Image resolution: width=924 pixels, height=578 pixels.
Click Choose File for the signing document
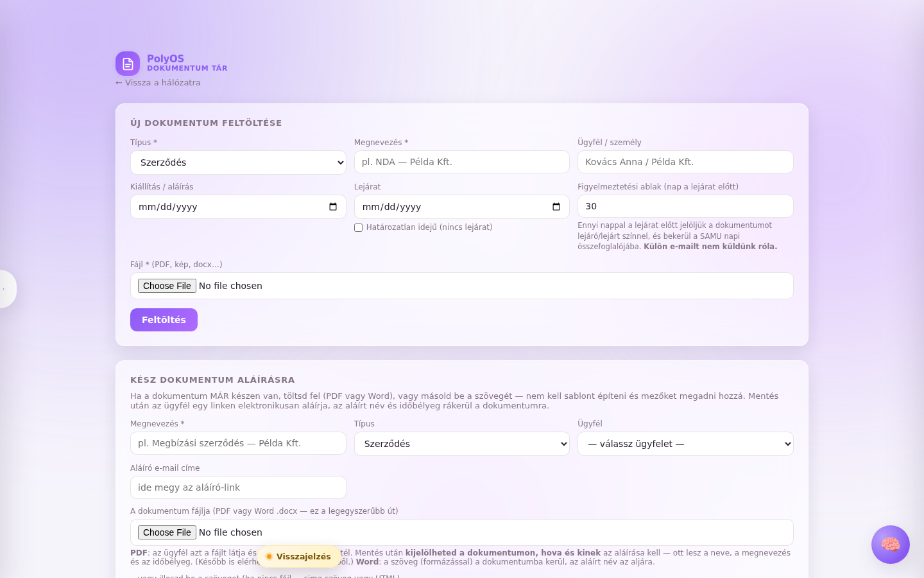167,532
